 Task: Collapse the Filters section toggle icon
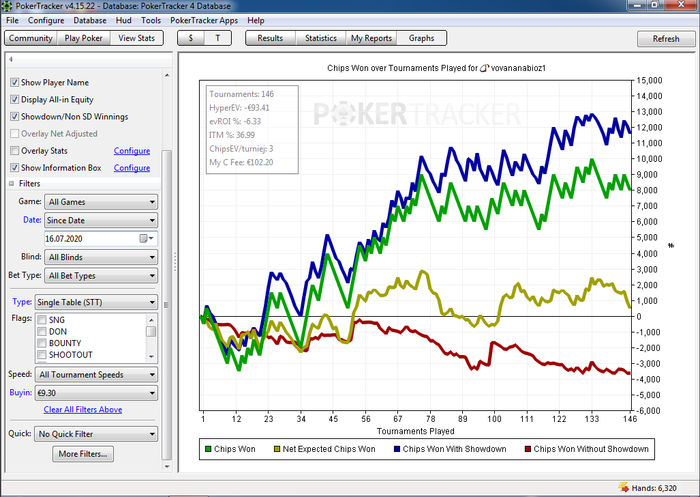click(12, 184)
